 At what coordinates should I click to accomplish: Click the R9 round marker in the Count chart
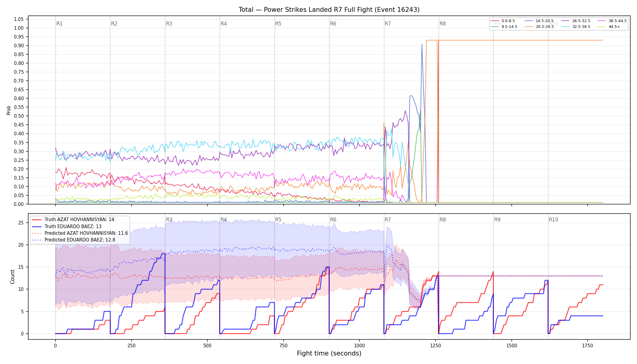coord(497,220)
